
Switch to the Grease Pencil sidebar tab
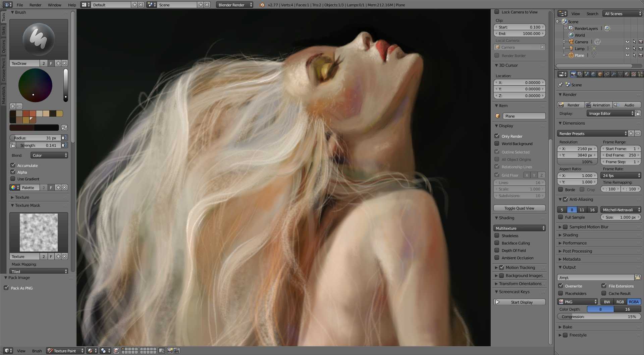click(x=4, y=70)
